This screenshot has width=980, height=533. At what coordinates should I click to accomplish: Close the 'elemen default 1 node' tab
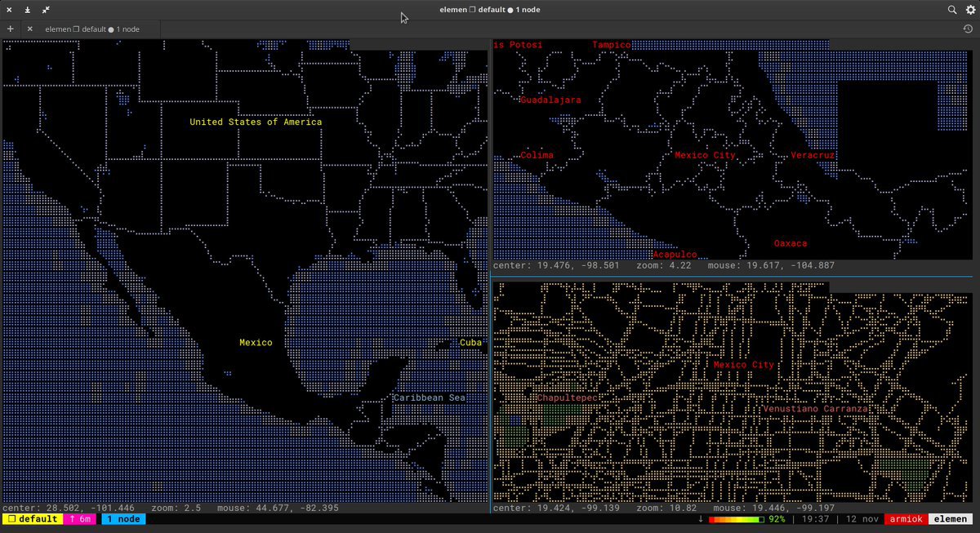30,29
